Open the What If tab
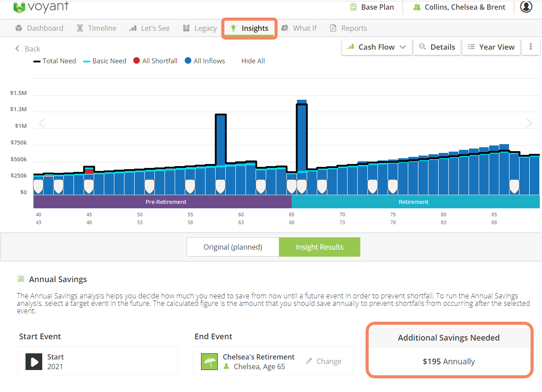Image resolution: width=542 pixels, height=392 pixels. [x=299, y=28]
